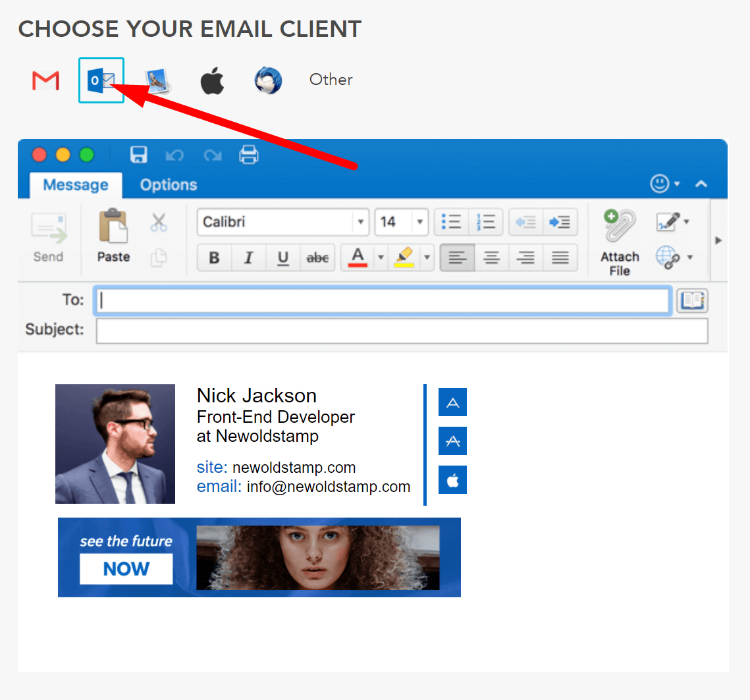This screenshot has height=700, width=750.
Task: Choose the Other email client option
Action: pyautogui.click(x=331, y=80)
